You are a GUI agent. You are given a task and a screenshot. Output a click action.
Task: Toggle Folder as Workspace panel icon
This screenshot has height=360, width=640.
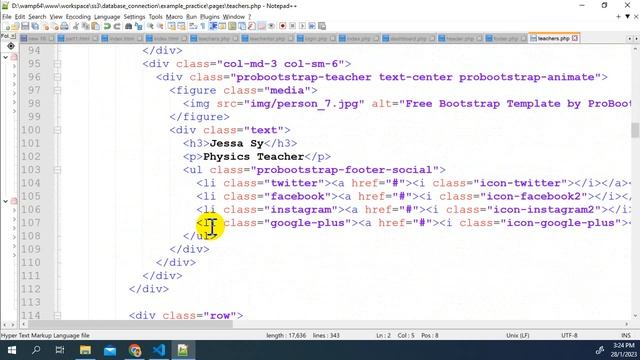coord(261,26)
